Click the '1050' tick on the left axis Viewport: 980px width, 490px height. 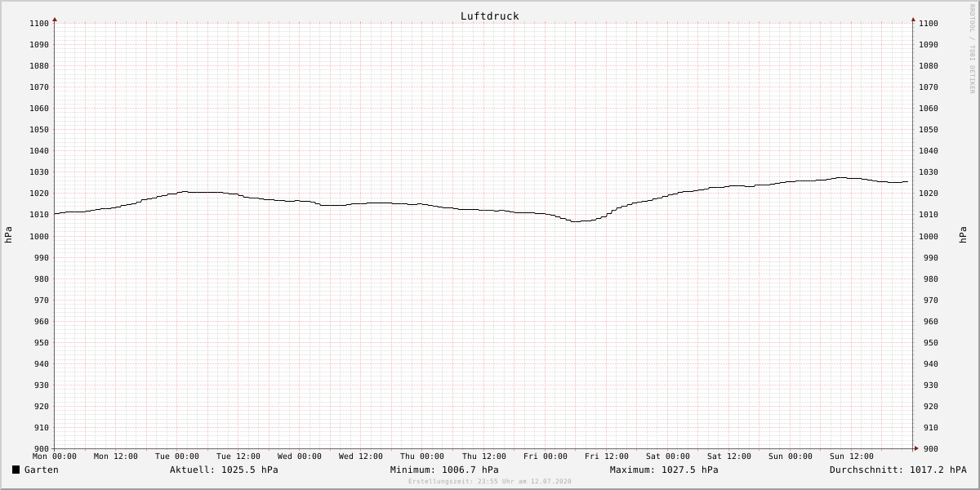click(40, 130)
